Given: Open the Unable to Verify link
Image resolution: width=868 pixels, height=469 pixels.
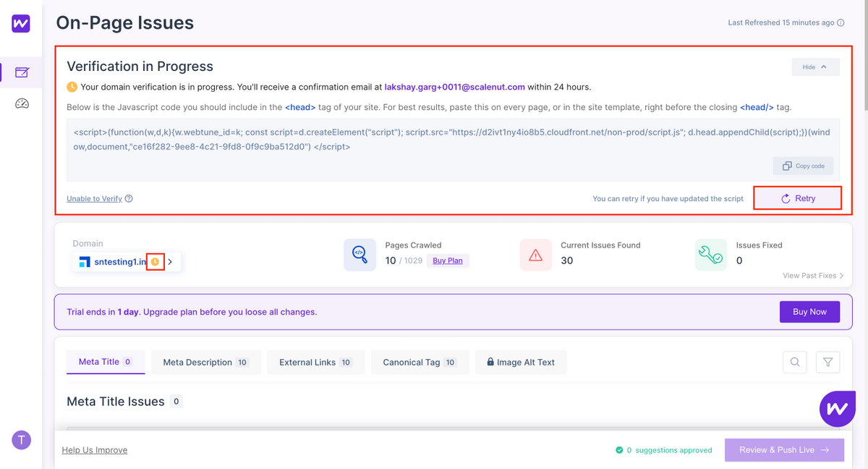Looking at the screenshot, I should tap(94, 198).
